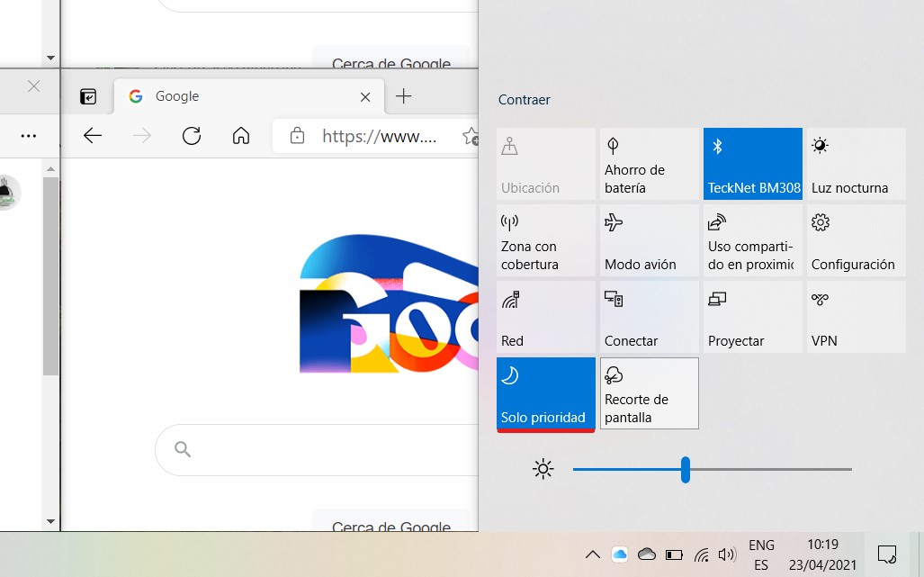Click the forward arrow in Edge
The image size is (924, 577).
tap(142, 136)
